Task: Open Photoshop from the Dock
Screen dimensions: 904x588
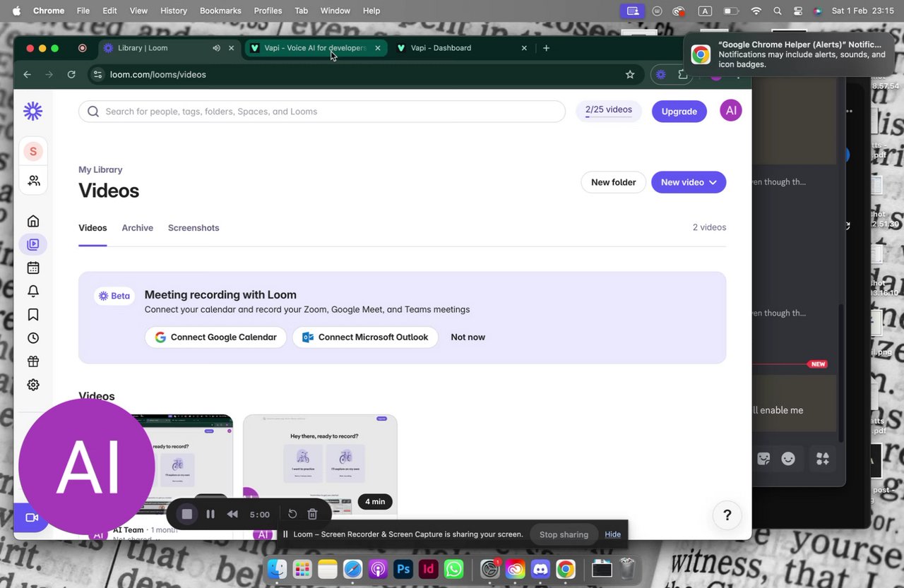Action: tap(403, 569)
